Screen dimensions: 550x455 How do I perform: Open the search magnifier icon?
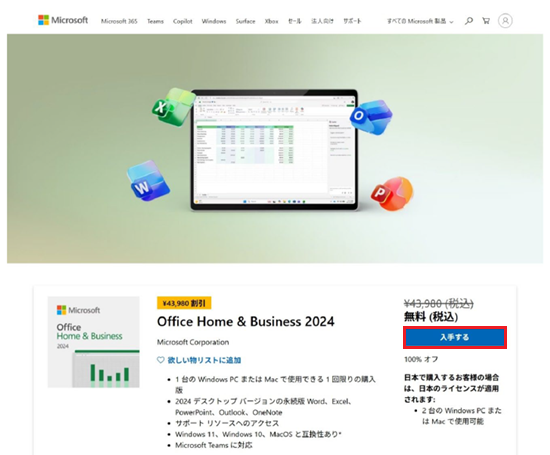coord(469,21)
